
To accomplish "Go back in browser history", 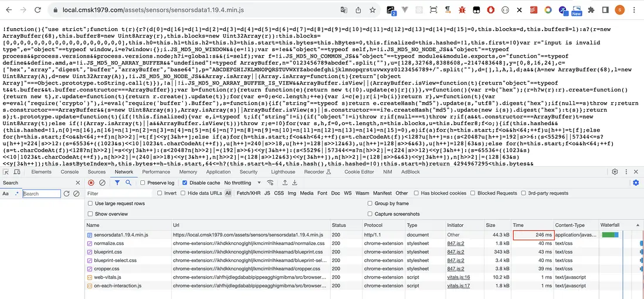I will pos(9,9).
